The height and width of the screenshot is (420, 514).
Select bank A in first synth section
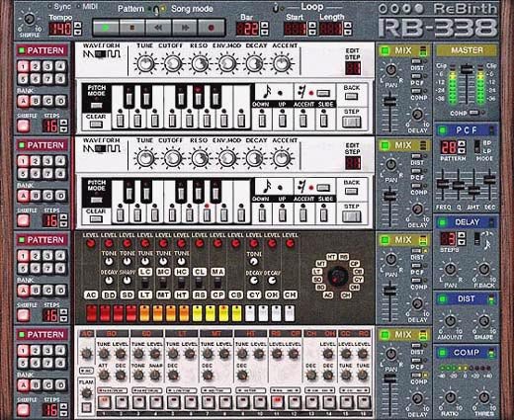coord(23,101)
